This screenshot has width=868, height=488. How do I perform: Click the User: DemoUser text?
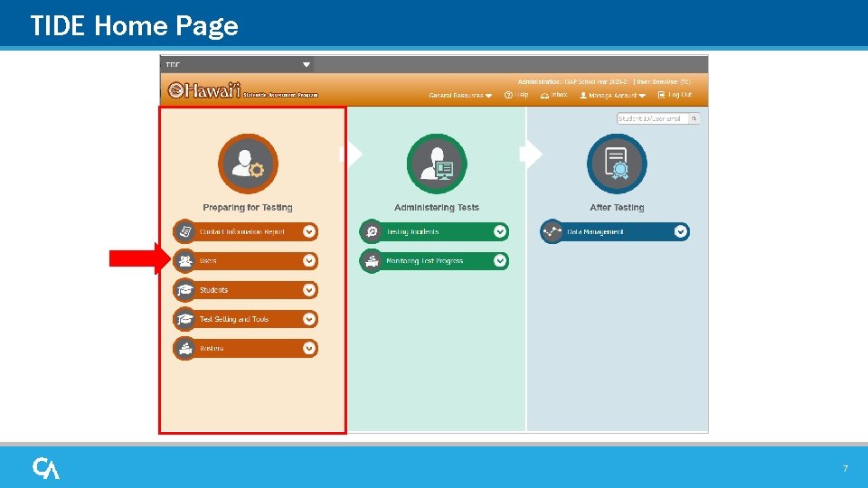tap(663, 82)
